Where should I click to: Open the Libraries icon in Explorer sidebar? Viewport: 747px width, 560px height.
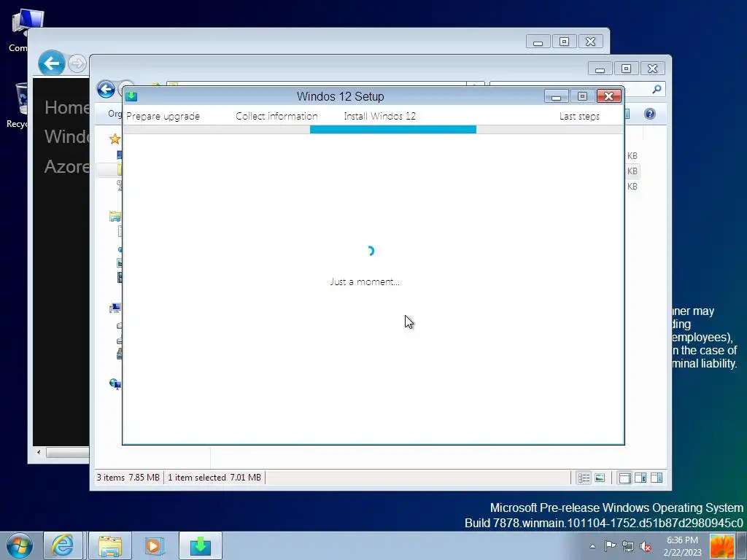[115, 217]
